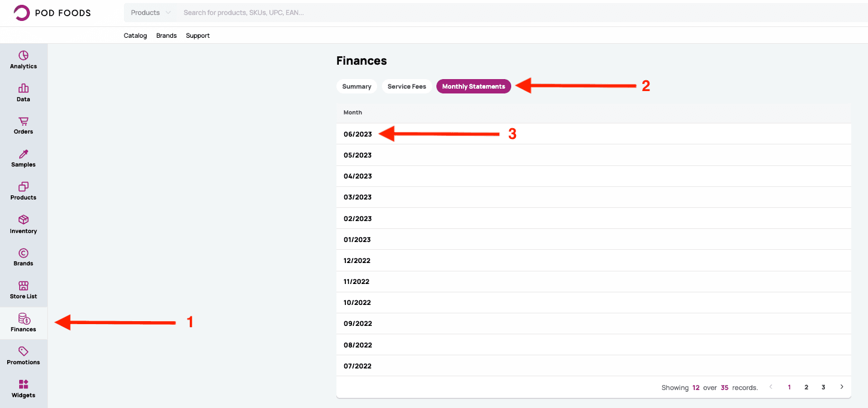Switch to the Service Fees tab
Viewport: 868px width, 408px height.
pyautogui.click(x=406, y=86)
